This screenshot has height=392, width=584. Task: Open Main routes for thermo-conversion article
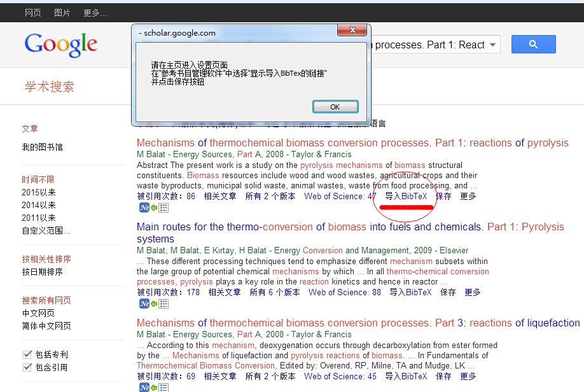(350, 232)
